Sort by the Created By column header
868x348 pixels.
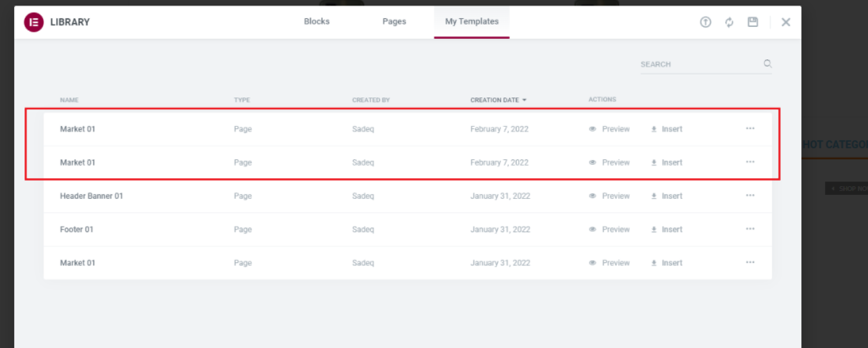coord(371,100)
